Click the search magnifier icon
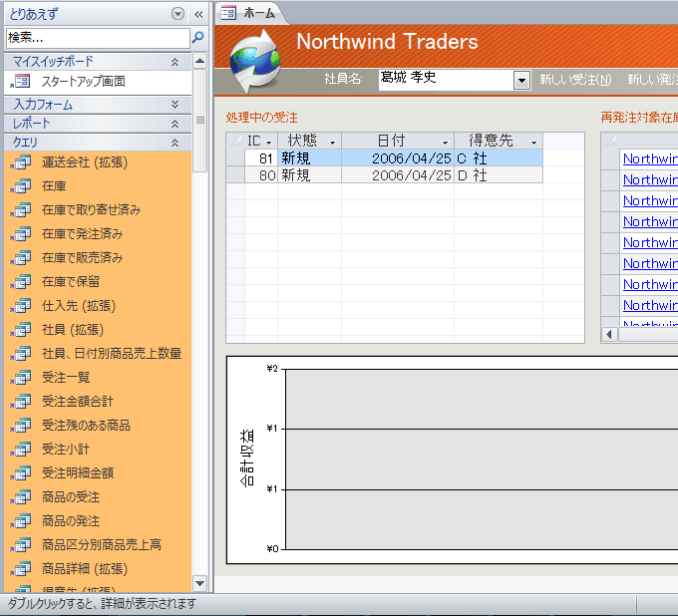This screenshot has height=616, width=678. click(198, 38)
